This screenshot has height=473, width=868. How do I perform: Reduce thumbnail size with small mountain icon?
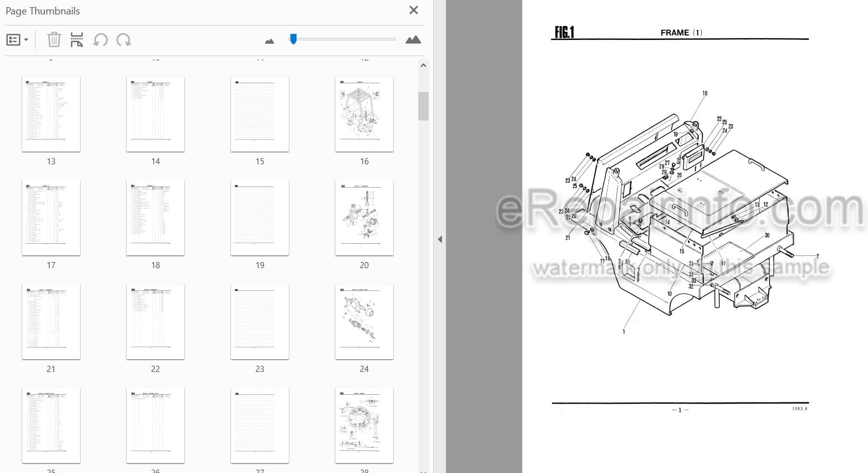[269, 41]
